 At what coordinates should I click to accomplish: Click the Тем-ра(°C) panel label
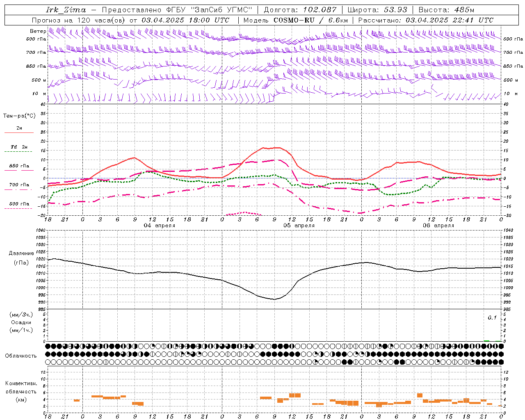tap(19, 116)
